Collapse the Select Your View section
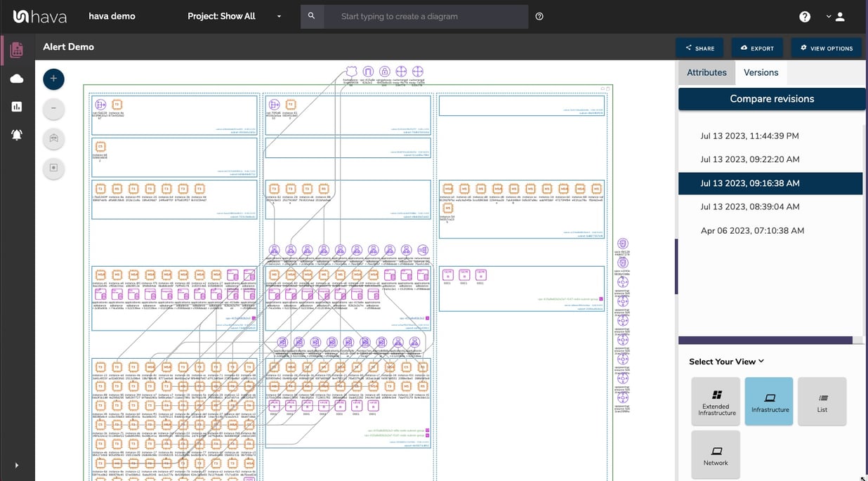 click(761, 361)
